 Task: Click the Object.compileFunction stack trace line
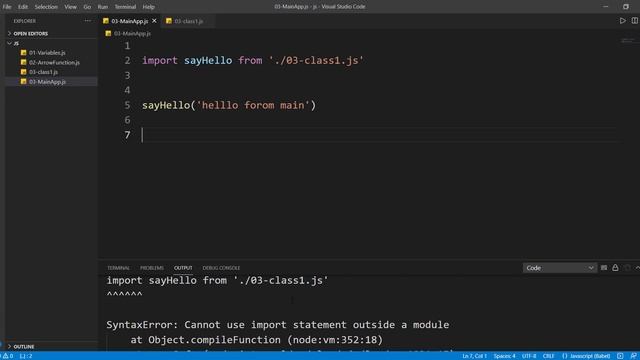click(256, 340)
